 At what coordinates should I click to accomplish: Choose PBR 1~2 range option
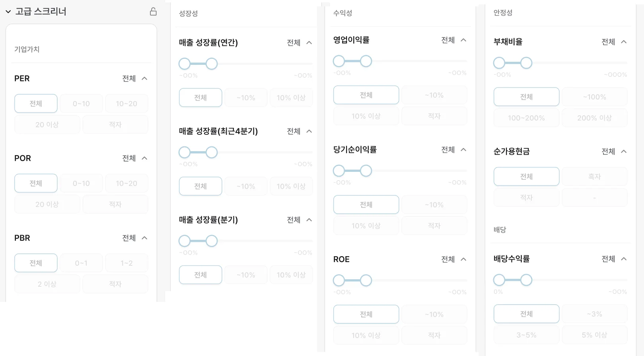(x=126, y=263)
